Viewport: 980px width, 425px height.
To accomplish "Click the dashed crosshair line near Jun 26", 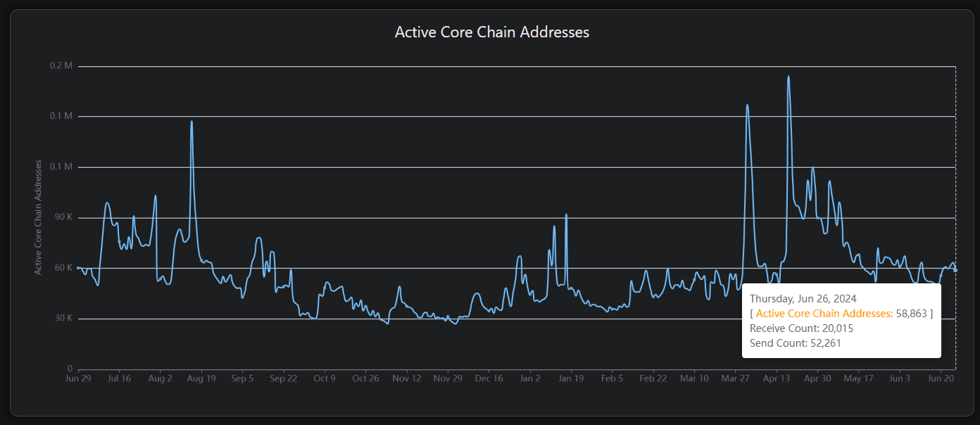I will [x=955, y=176].
